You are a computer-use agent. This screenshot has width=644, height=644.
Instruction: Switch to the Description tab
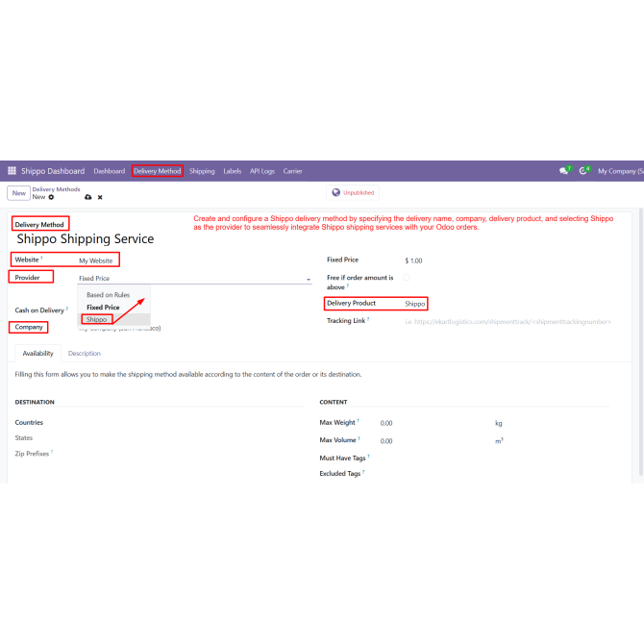pyautogui.click(x=85, y=353)
